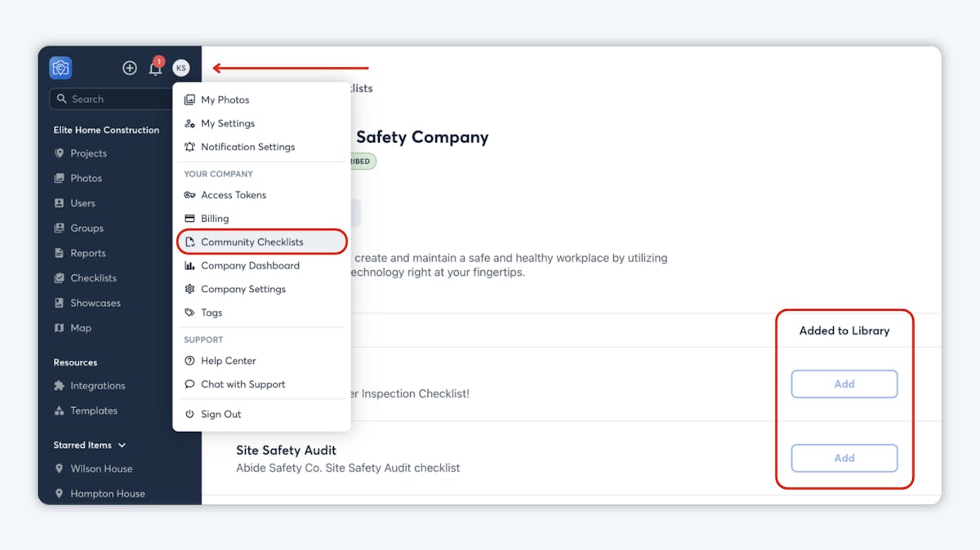Image resolution: width=980 pixels, height=550 pixels.
Task: Select My Settings from user menu
Action: click(228, 123)
